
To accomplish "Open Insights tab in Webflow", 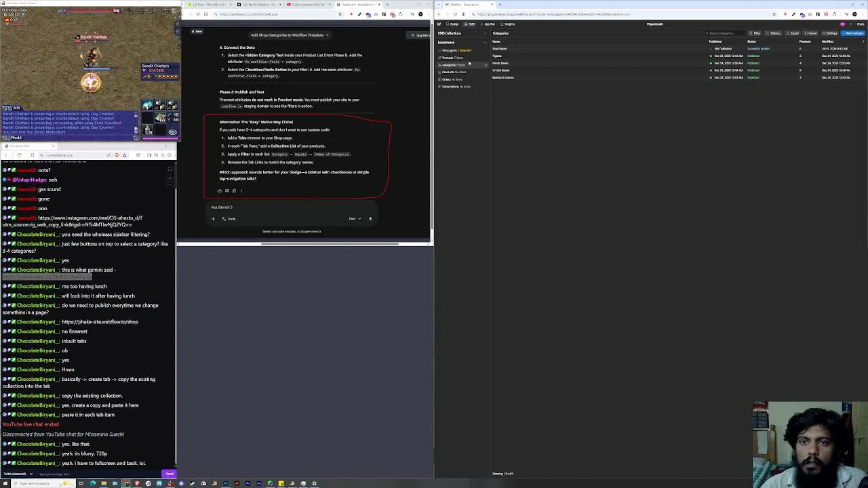I will [x=508, y=24].
